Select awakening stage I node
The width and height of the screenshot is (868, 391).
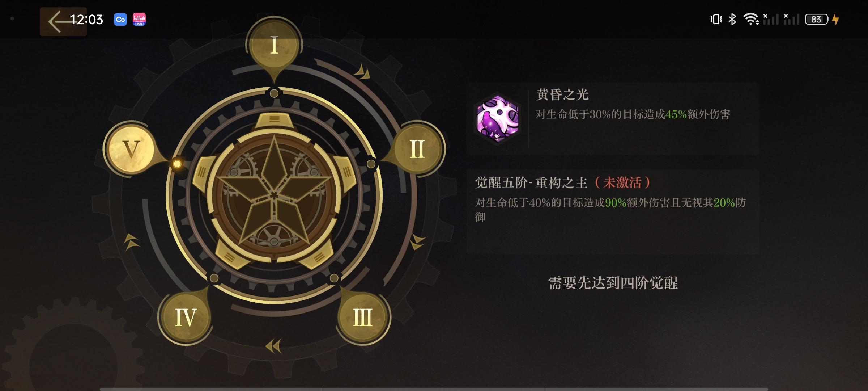tap(274, 45)
